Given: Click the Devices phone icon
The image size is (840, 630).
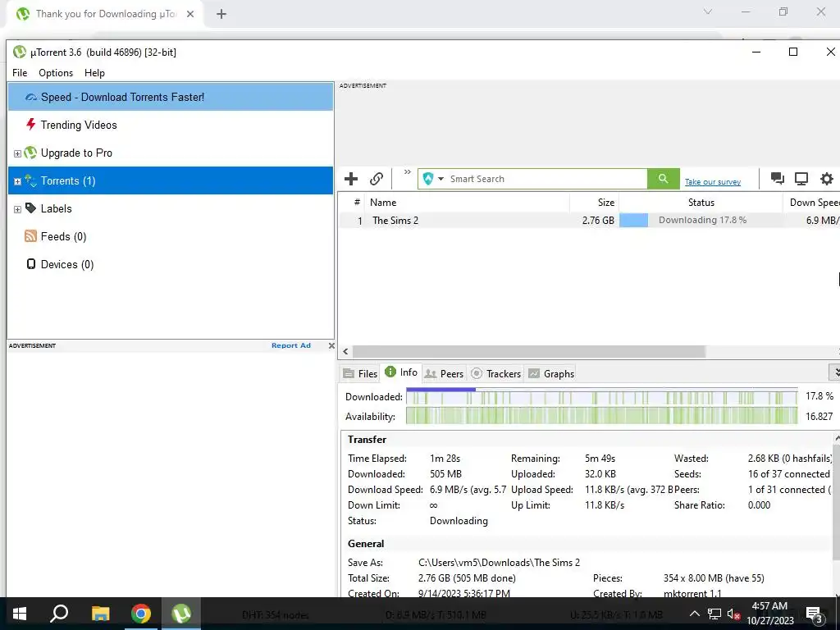Looking at the screenshot, I should click(31, 263).
